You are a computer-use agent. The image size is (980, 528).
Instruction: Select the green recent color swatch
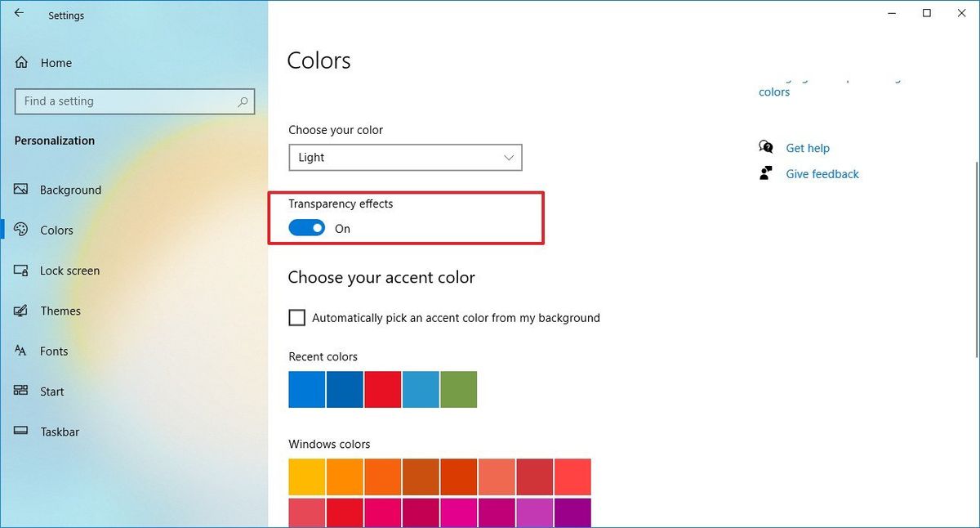458,389
